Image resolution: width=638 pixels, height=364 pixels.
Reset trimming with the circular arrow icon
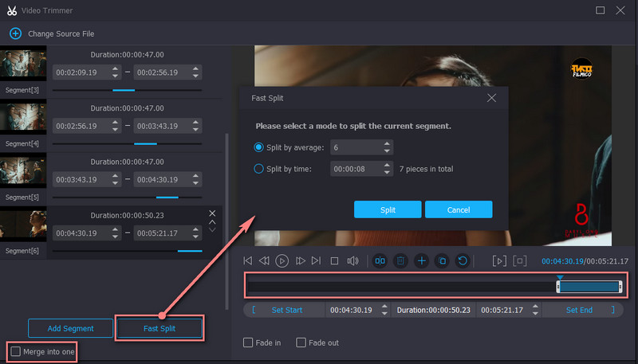point(463,260)
